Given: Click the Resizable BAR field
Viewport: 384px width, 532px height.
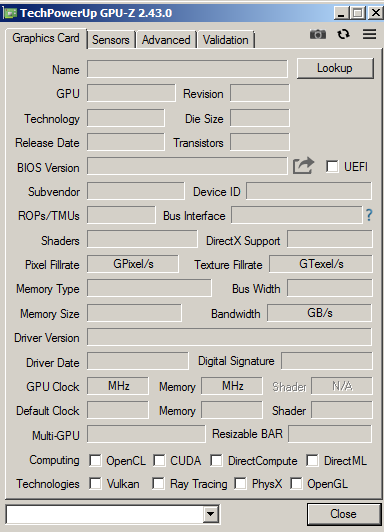Looking at the screenshot, I should point(330,434).
